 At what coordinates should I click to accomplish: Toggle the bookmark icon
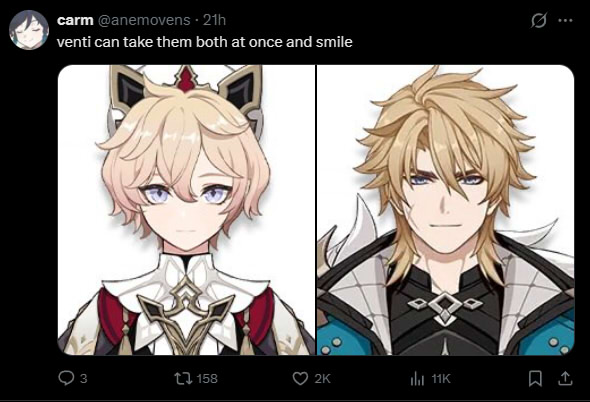[535, 379]
